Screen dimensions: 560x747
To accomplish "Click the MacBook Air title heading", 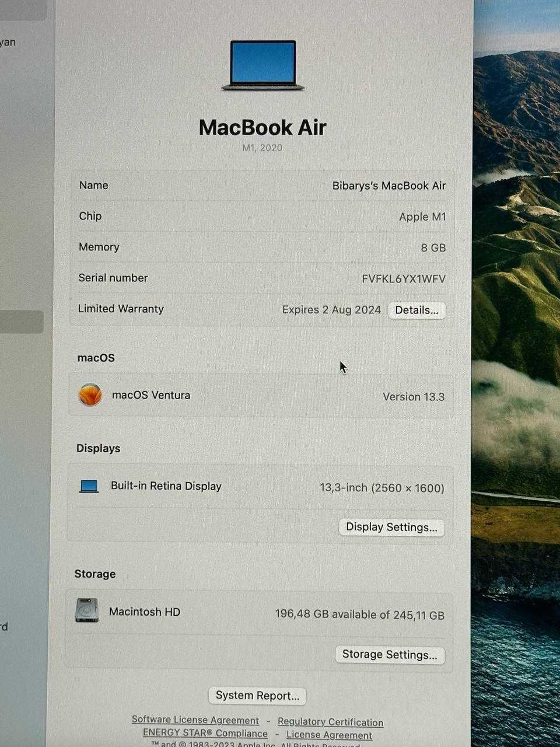I will point(262,127).
